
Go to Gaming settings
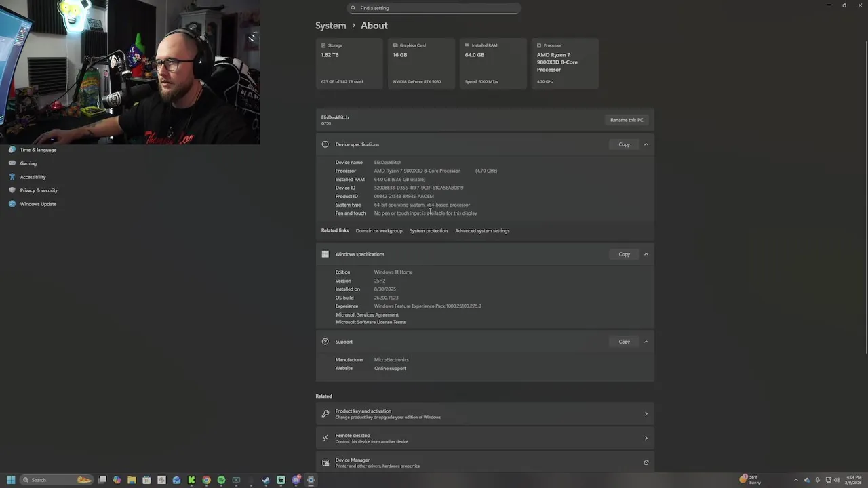[x=28, y=163]
